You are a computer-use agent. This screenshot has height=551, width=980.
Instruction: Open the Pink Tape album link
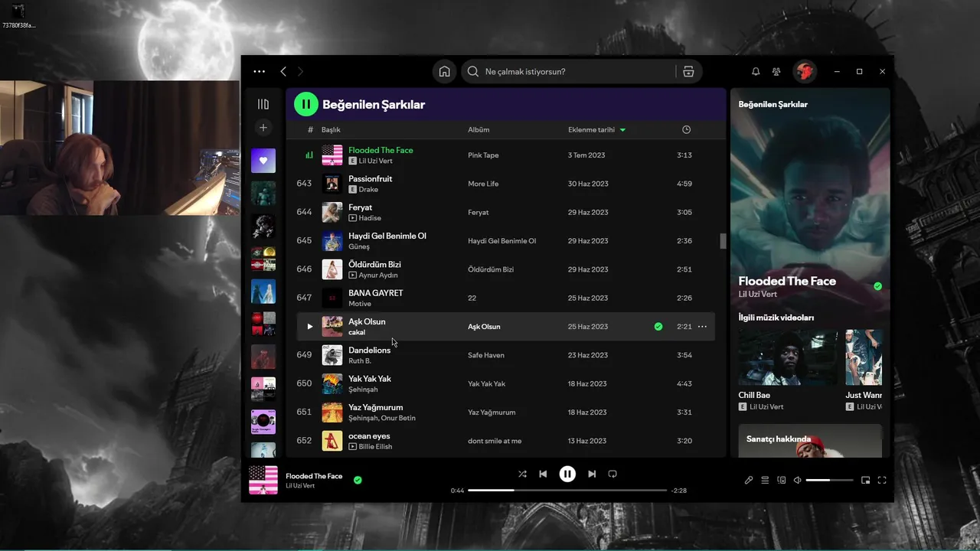pos(483,155)
